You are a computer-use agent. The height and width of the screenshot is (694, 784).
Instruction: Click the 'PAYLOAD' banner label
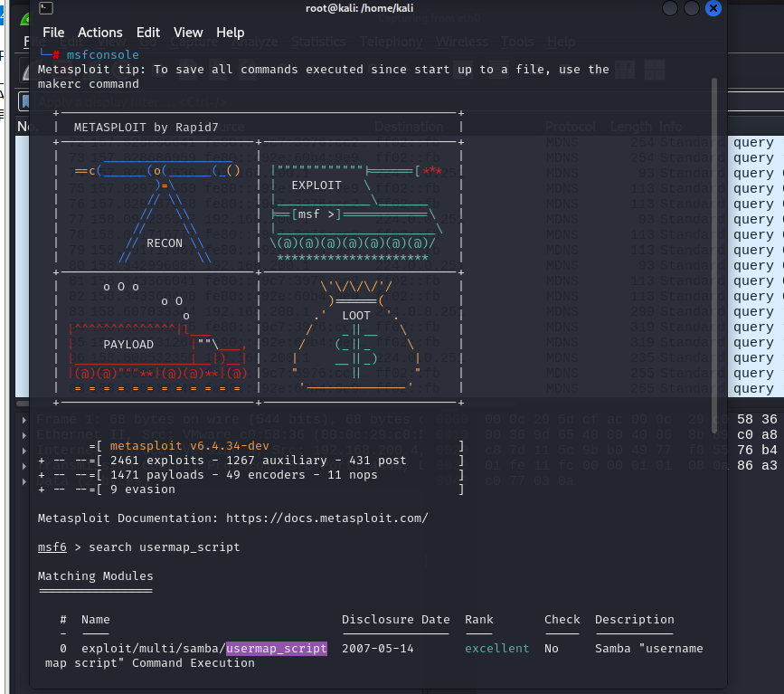click(128, 344)
